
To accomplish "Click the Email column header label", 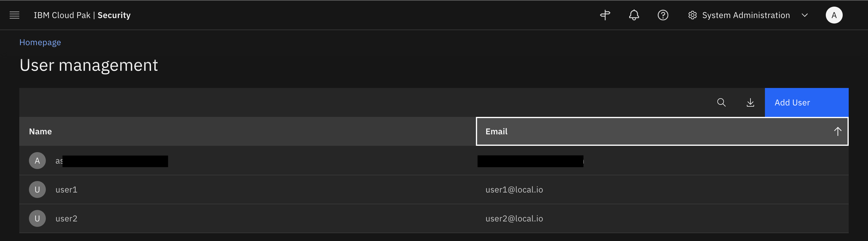I will (x=496, y=132).
